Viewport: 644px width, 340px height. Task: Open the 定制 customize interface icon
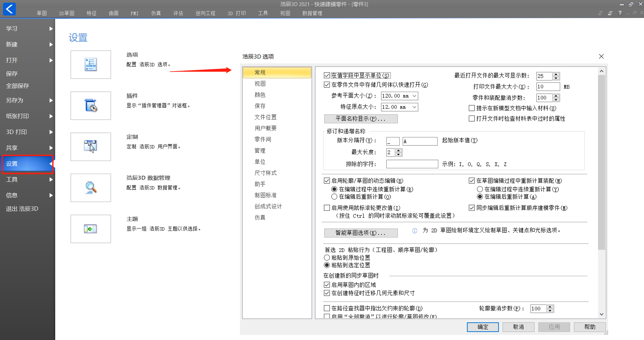coord(91,146)
